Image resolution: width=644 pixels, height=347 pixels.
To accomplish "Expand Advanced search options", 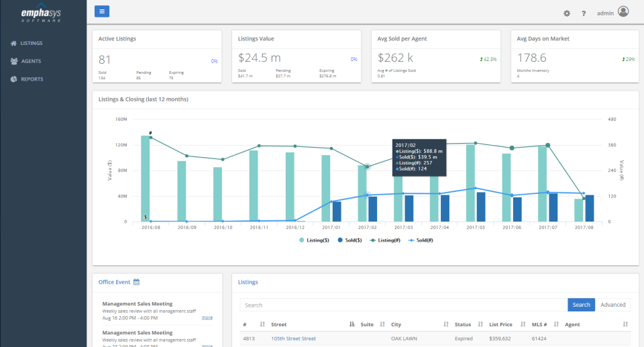I will click(x=612, y=305).
